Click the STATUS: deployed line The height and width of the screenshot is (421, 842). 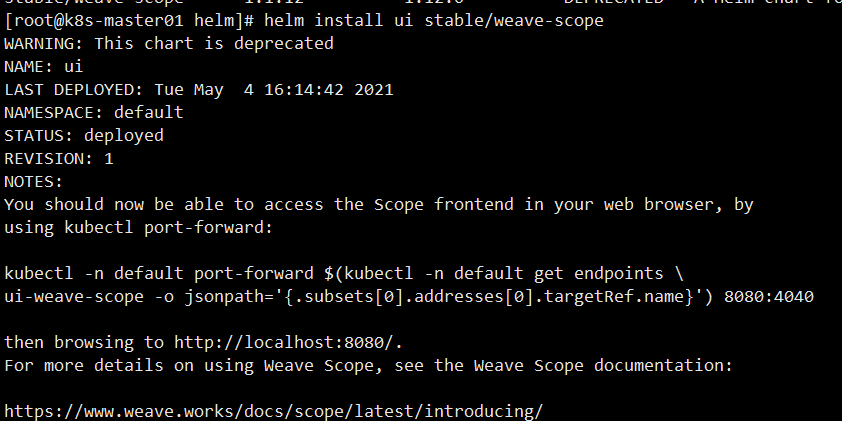click(x=84, y=135)
